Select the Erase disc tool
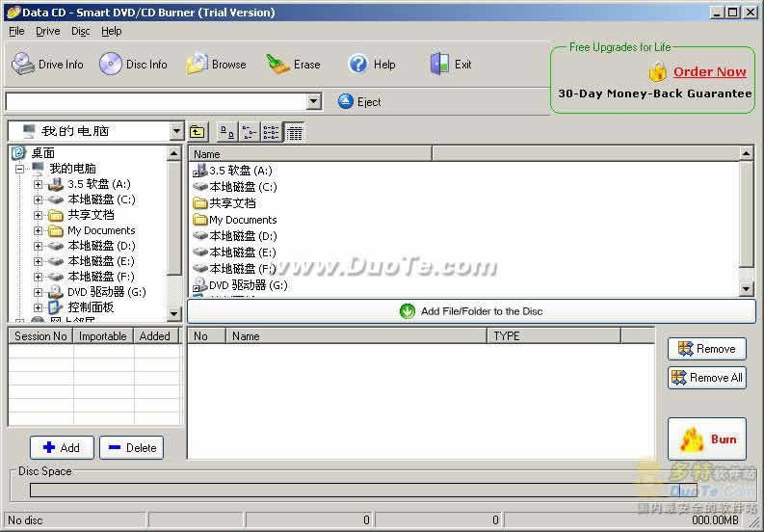 (x=293, y=65)
